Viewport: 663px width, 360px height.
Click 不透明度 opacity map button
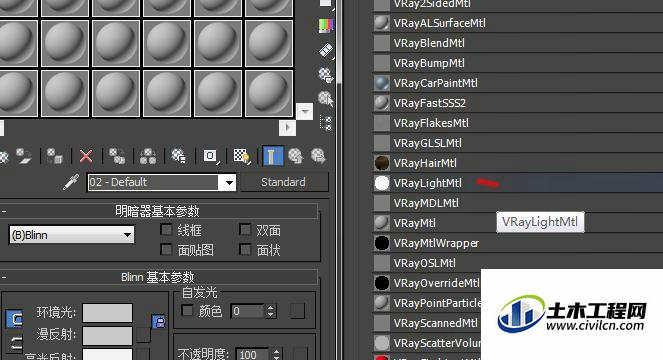[x=300, y=355]
